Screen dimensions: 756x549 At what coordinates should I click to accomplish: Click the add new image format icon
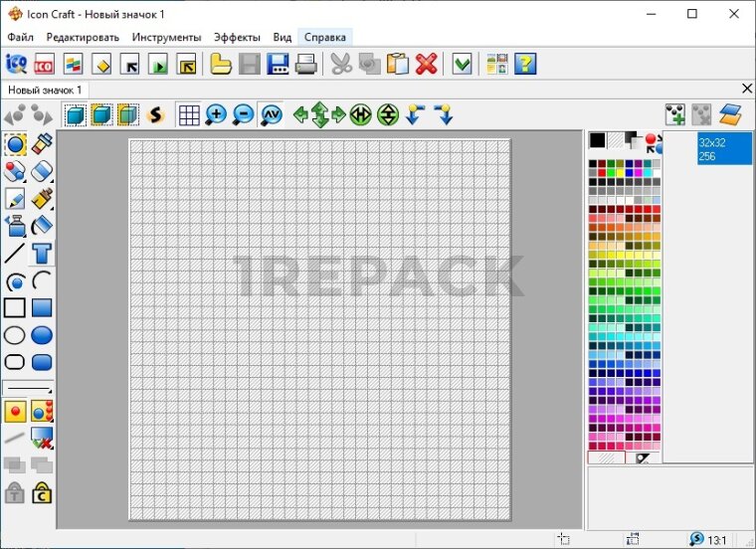pyautogui.click(x=675, y=115)
